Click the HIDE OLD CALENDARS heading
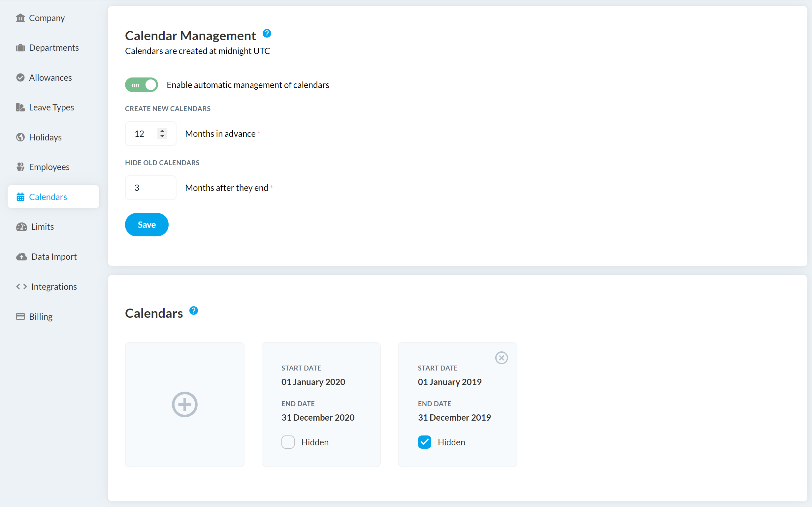This screenshot has width=812, height=507. pyautogui.click(x=162, y=163)
